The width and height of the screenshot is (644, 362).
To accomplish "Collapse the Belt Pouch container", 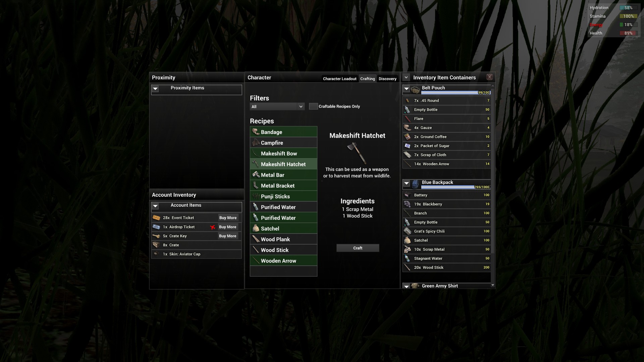I will point(406,89).
